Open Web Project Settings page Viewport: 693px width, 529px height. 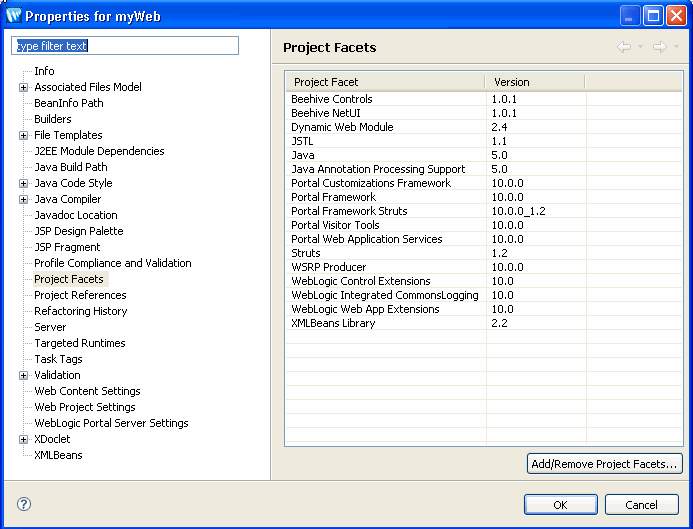[85, 407]
